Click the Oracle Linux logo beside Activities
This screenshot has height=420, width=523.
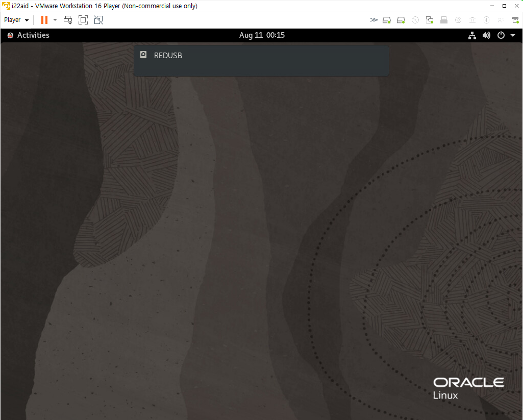[10, 35]
